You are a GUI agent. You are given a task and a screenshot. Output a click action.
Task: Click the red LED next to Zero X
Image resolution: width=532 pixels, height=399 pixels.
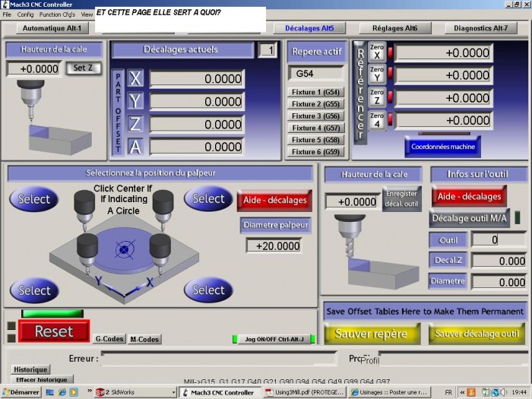pos(390,52)
